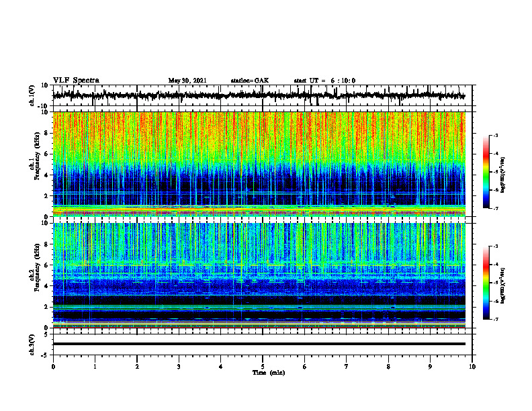Click the "station=GAK" header label
Screen dimensions: 532x411
pos(250,81)
